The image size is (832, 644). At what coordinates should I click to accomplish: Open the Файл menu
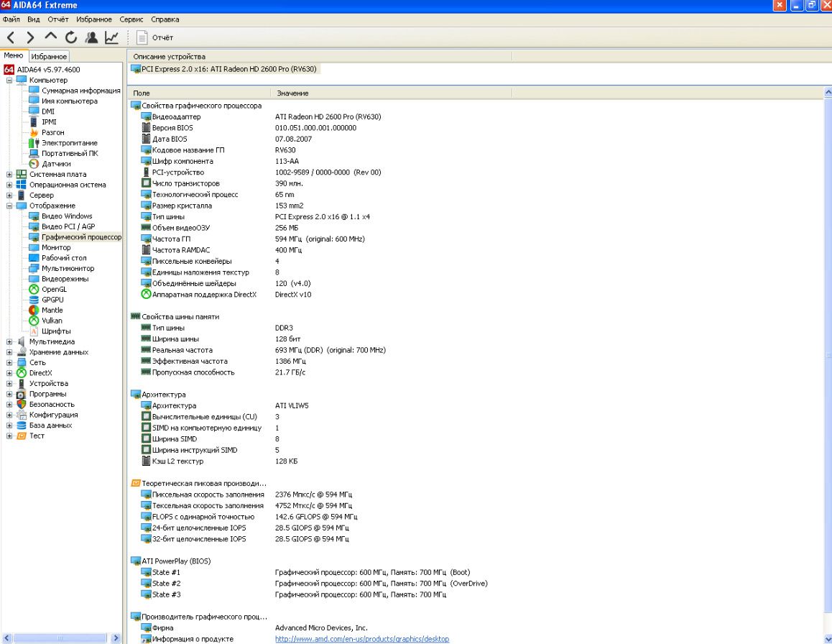tap(11, 19)
